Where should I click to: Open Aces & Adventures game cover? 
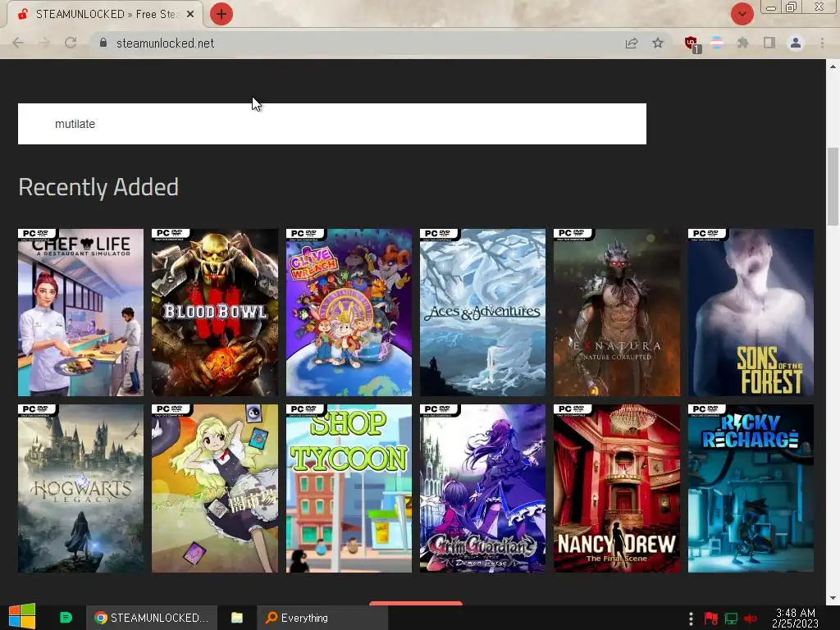tap(482, 313)
